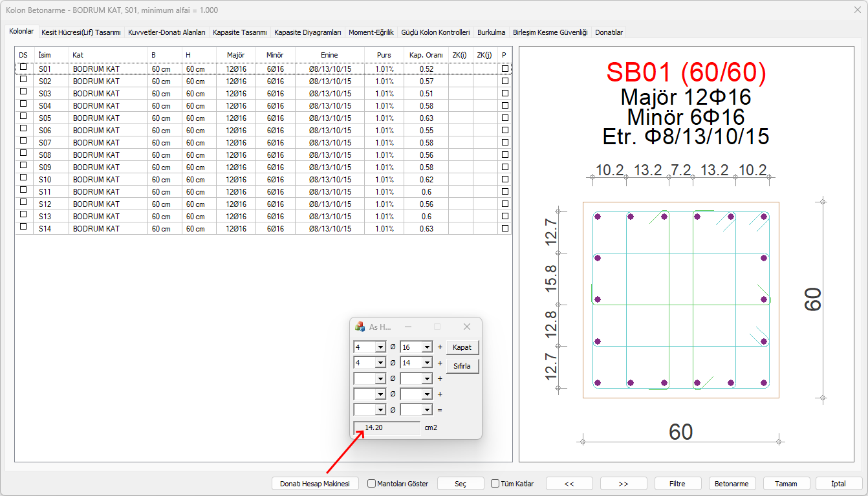
Task: Go to next column with >> button
Action: coord(624,484)
